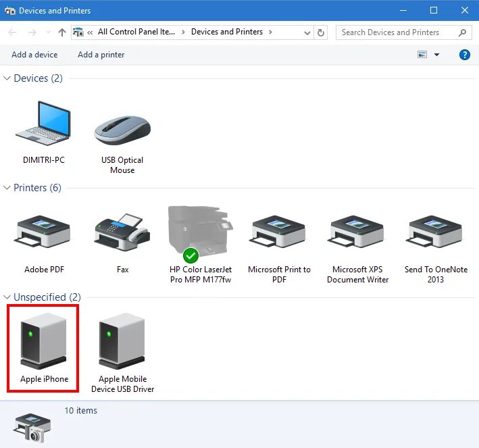Open the Help question mark icon

pyautogui.click(x=464, y=55)
